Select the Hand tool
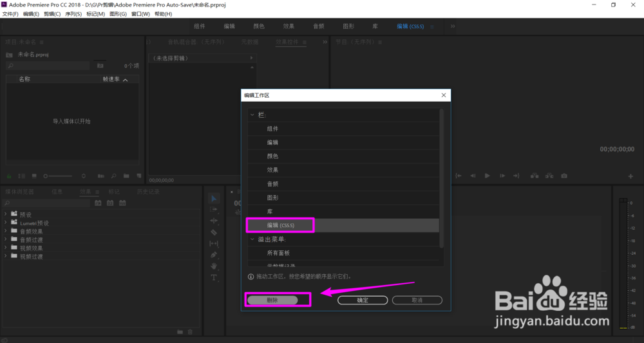 click(214, 266)
